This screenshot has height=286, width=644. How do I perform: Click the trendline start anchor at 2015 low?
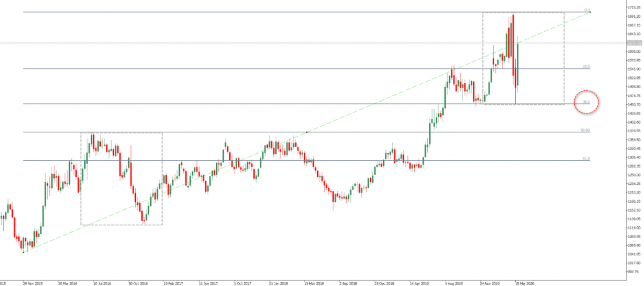pos(23,252)
